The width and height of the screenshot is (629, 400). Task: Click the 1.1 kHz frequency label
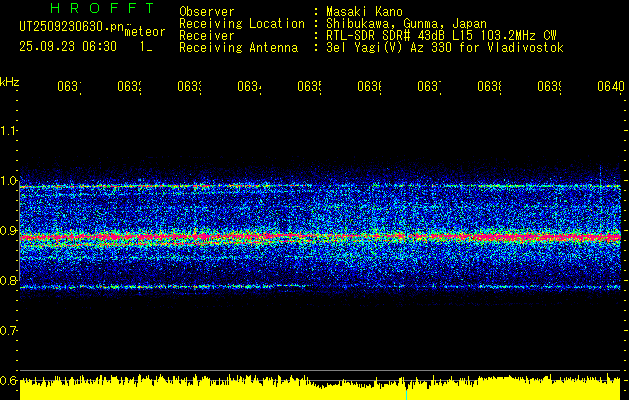(9, 130)
